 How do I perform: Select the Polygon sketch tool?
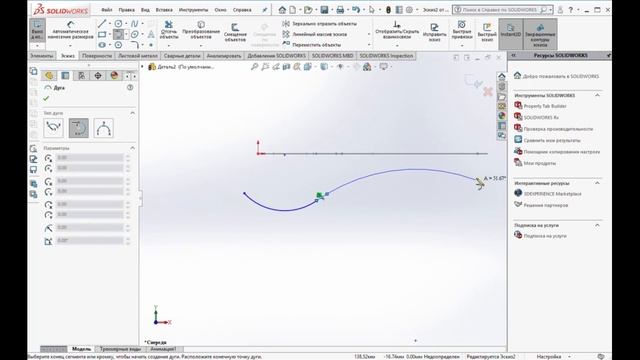[118, 44]
